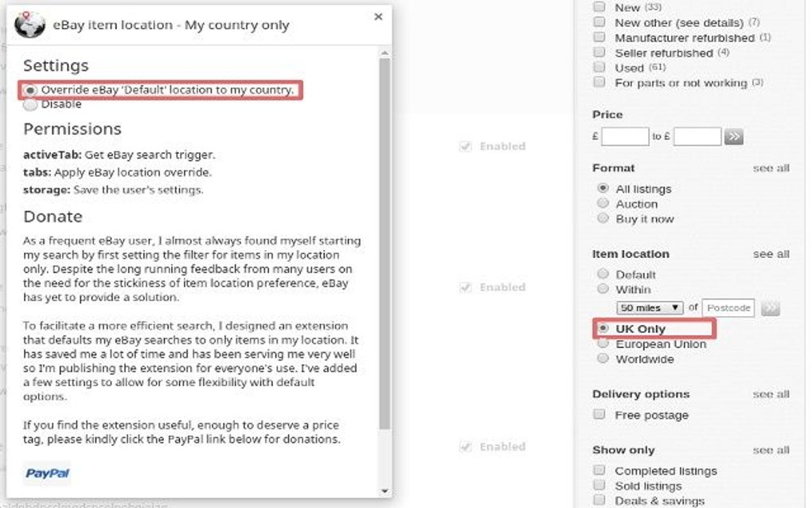Enable the "Free postage" filter
Viewport: 812px width, 508px height.
pos(599,414)
